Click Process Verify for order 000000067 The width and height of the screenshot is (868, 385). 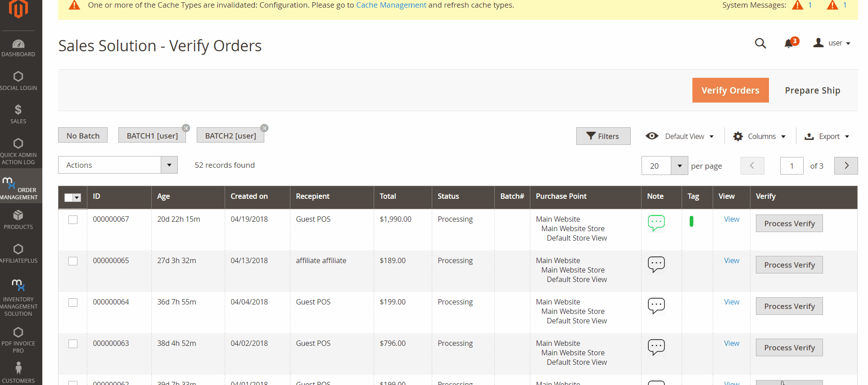(x=789, y=224)
